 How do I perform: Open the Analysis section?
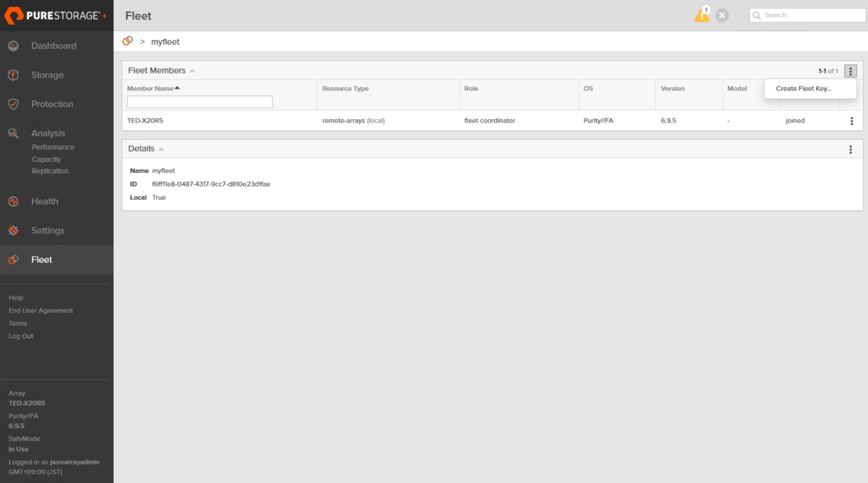point(48,133)
